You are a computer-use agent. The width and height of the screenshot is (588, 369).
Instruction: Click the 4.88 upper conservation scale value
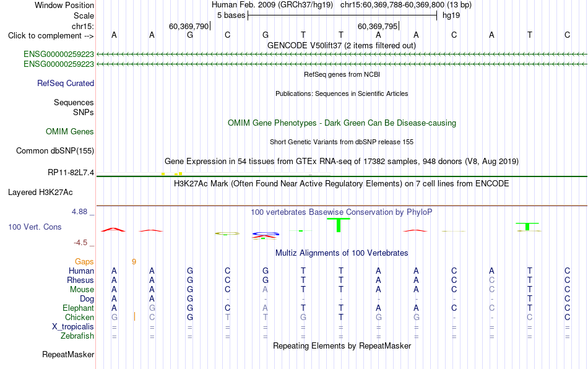tap(79, 212)
